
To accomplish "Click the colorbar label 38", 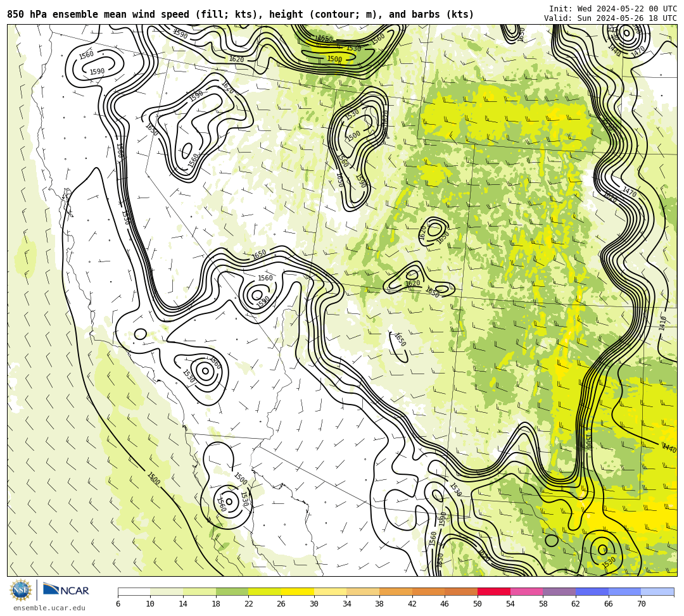I will [379, 604].
